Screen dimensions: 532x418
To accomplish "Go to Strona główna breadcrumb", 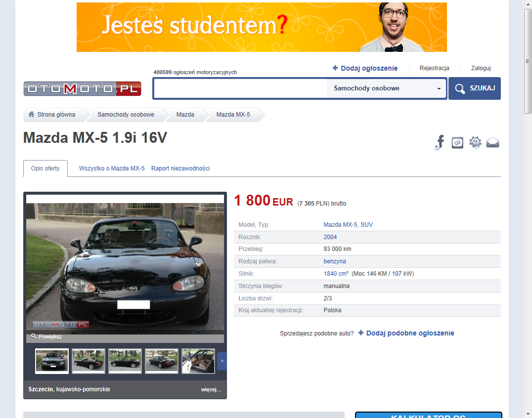I will [x=56, y=115].
